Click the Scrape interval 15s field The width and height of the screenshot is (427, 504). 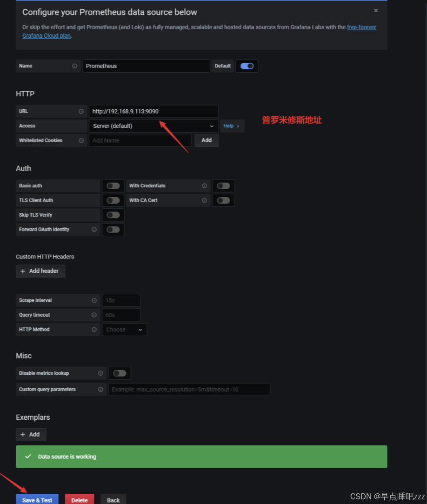tap(121, 300)
